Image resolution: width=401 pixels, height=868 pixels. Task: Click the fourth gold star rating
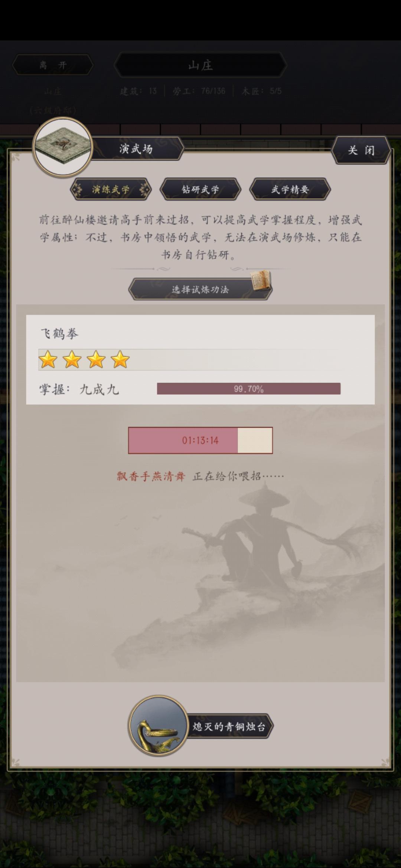pyautogui.click(x=120, y=359)
